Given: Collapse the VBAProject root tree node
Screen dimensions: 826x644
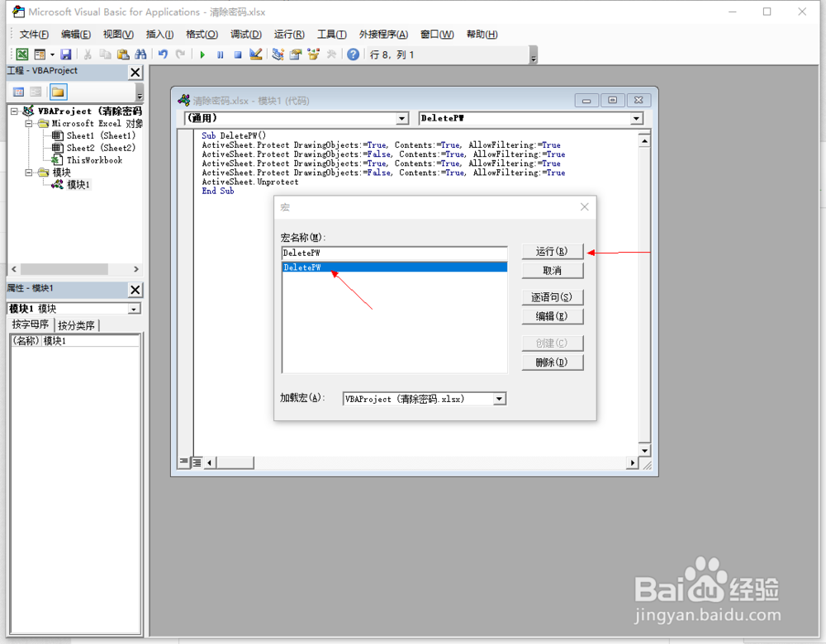Looking at the screenshot, I should click(x=15, y=111).
